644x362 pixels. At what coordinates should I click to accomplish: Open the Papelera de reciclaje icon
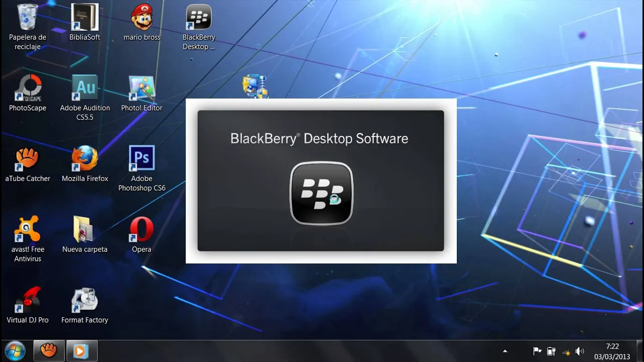click(28, 27)
